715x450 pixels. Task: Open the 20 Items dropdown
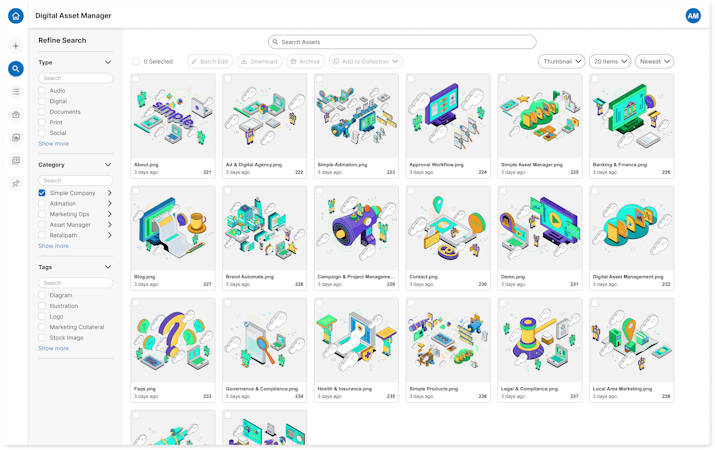610,62
